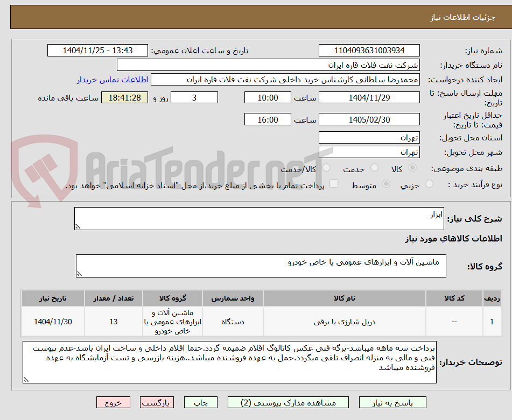Image resolution: width=512 pixels, height=420 pixels.
Task: Click the validity time field 16:00
Action: tap(268, 119)
